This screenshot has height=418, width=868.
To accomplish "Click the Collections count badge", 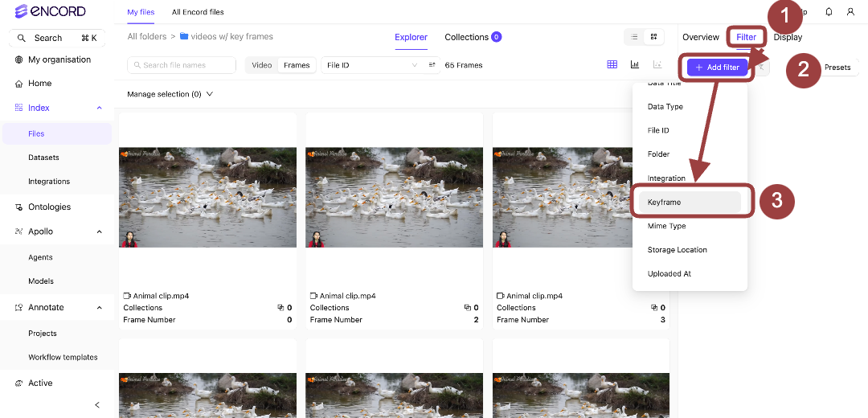I will tap(497, 37).
